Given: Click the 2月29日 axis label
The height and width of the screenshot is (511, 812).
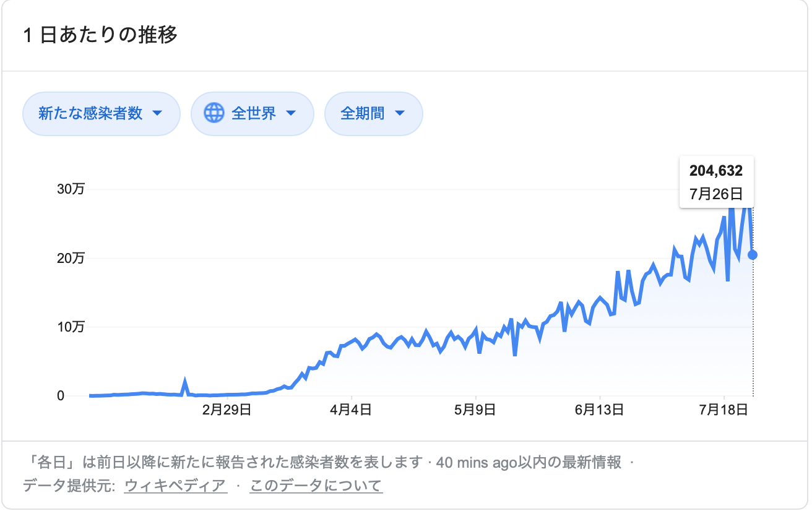Looking at the screenshot, I should (227, 410).
